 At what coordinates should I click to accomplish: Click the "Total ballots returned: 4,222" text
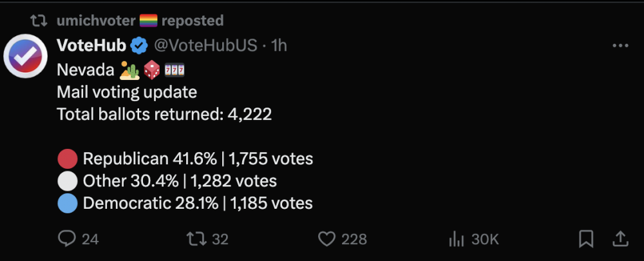[x=164, y=115]
